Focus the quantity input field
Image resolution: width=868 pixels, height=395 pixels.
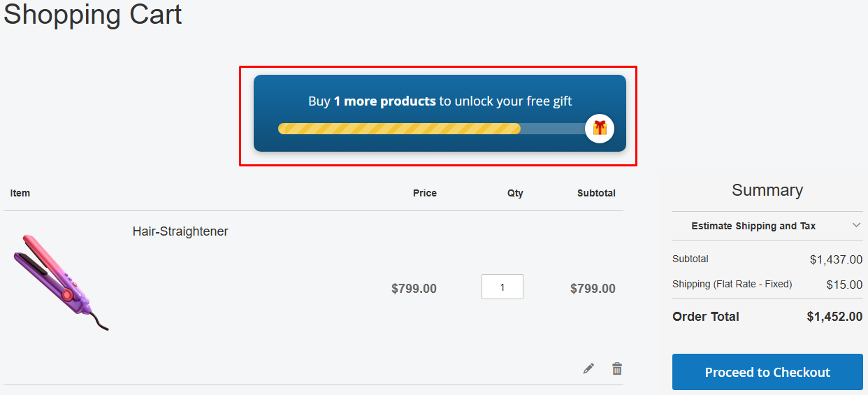[502, 287]
